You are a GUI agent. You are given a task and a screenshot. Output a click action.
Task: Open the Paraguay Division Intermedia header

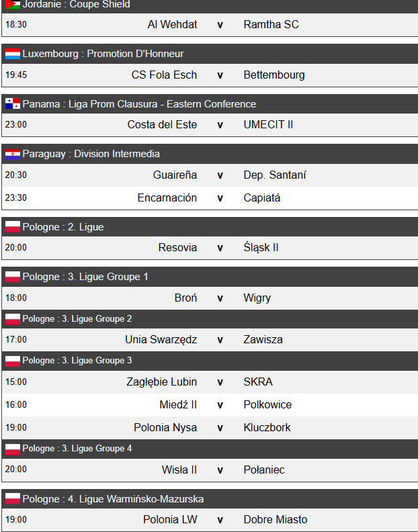pos(91,154)
